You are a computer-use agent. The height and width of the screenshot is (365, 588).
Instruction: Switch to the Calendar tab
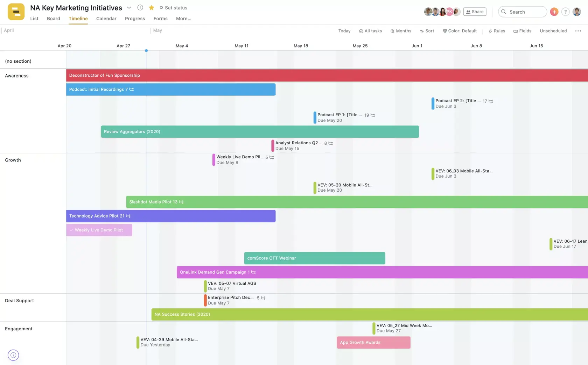click(x=106, y=19)
